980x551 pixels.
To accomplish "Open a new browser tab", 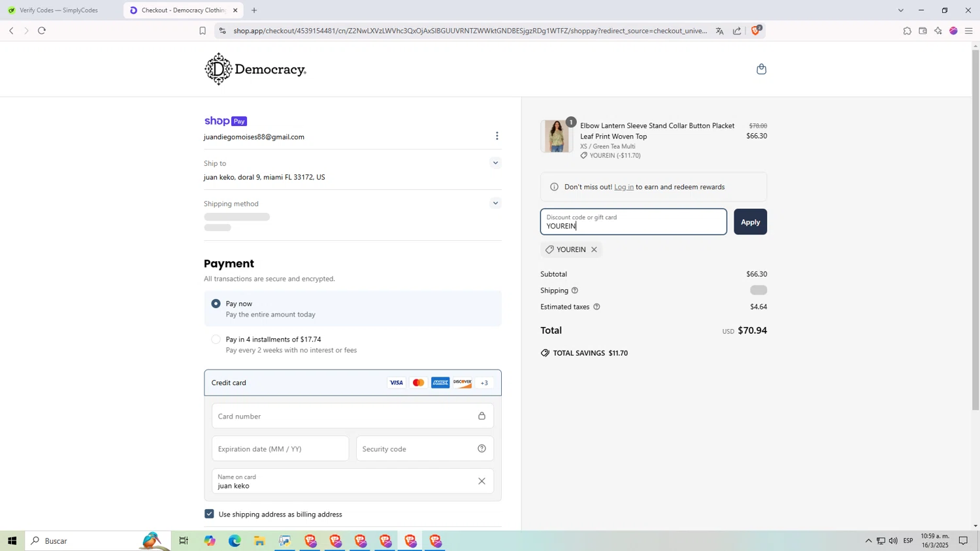I will click(x=254, y=10).
